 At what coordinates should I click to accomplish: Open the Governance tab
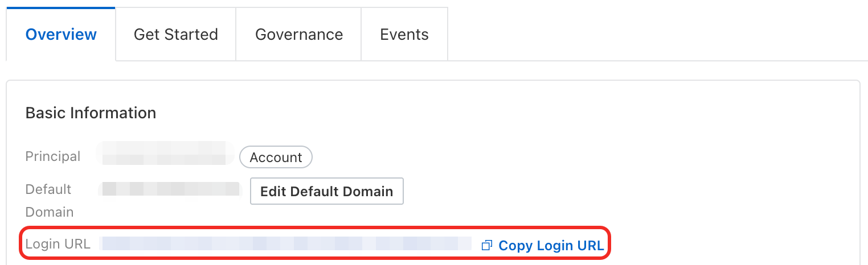tap(299, 35)
